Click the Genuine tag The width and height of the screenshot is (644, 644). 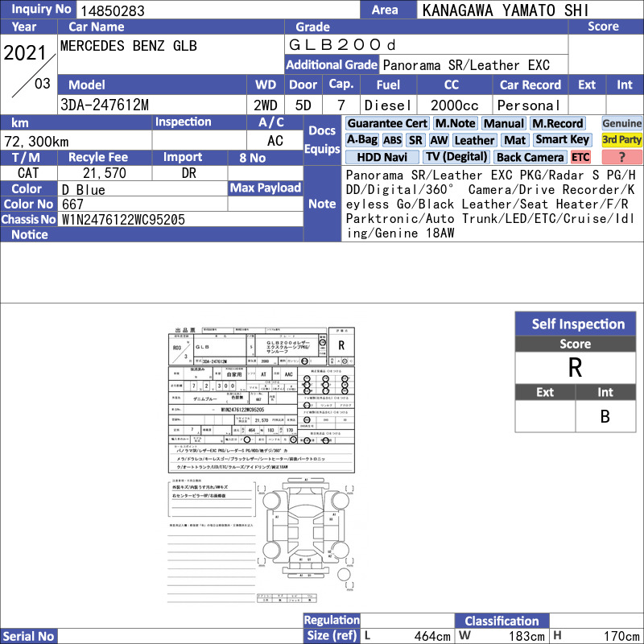(x=621, y=123)
